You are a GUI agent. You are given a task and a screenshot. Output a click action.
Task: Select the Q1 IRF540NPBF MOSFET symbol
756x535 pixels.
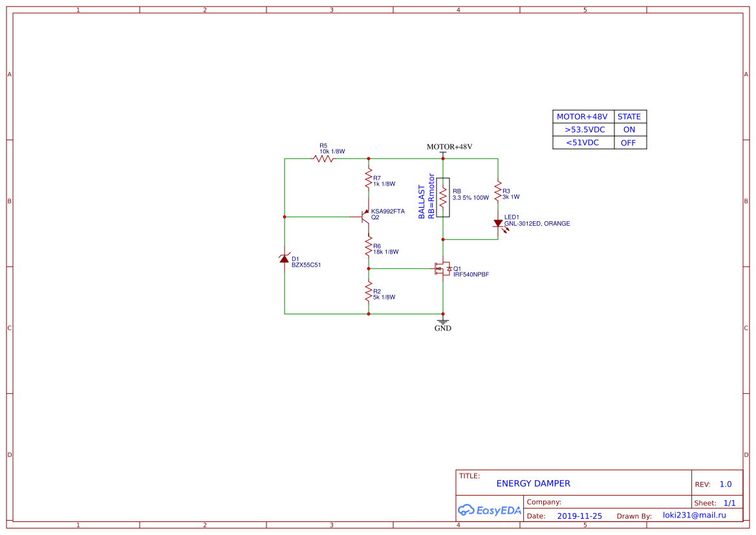443,268
